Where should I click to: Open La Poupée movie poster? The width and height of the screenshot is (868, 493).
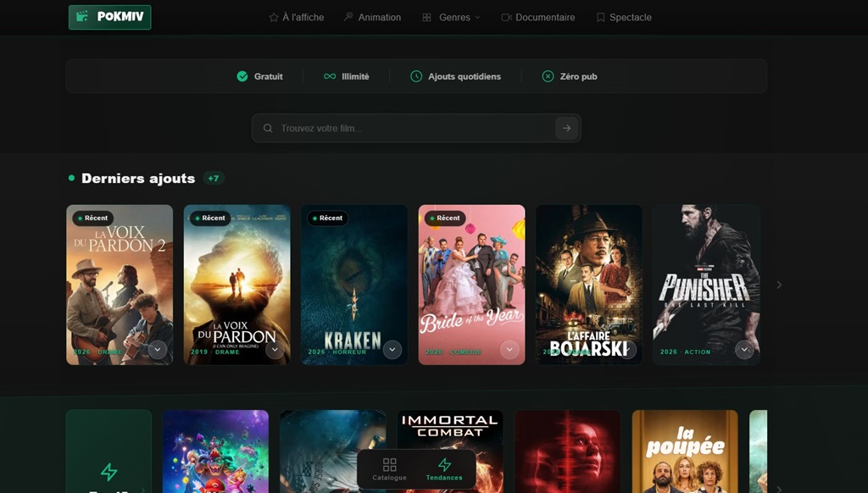click(685, 451)
